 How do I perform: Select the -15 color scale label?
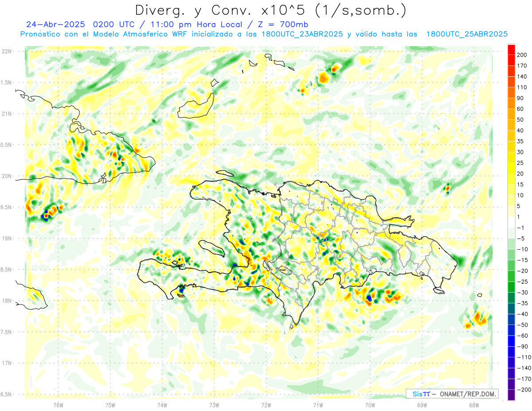[x=522, y=260]
